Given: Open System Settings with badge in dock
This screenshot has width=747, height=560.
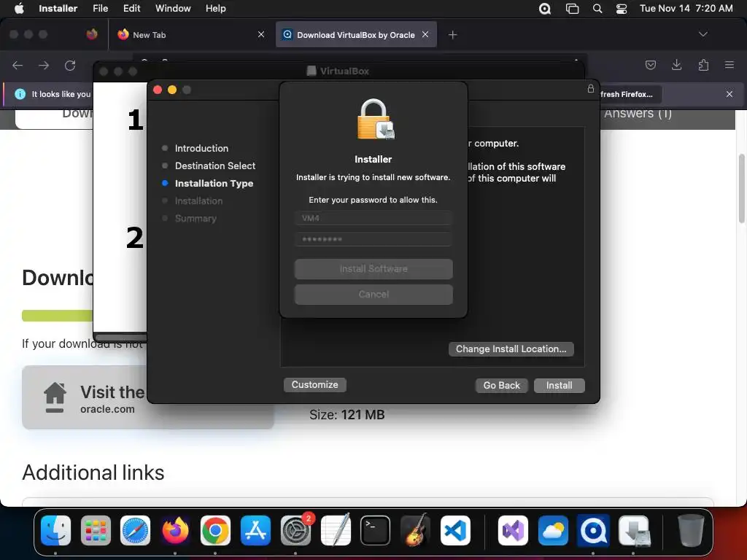Looking at the screenshot, I should [295, 530].
